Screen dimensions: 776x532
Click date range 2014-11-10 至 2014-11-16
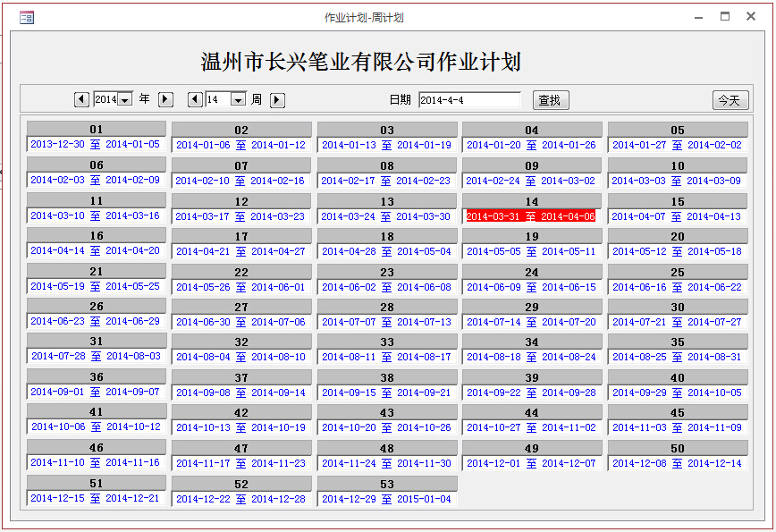click(x=95, y=462)
